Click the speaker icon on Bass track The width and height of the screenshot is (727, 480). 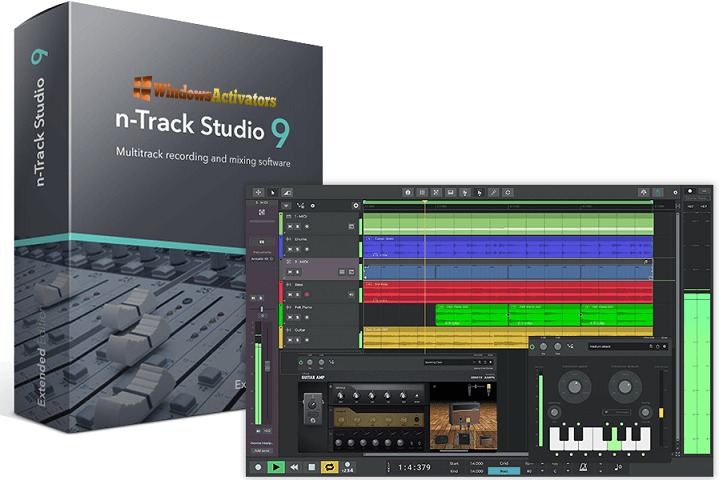[351, 294]
